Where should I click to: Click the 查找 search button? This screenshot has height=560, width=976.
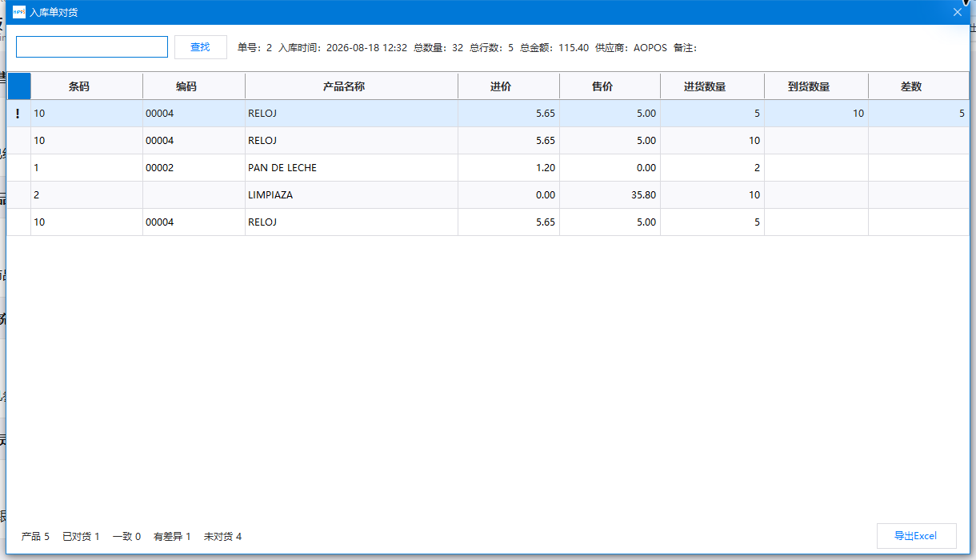point(200,47)
